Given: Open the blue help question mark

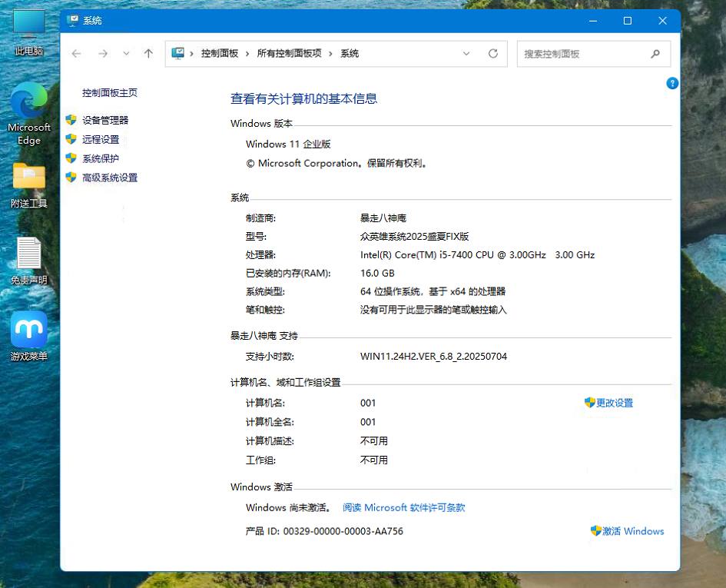Looking at the screenshot, I should pyautogui.click(x=672, y=84).
